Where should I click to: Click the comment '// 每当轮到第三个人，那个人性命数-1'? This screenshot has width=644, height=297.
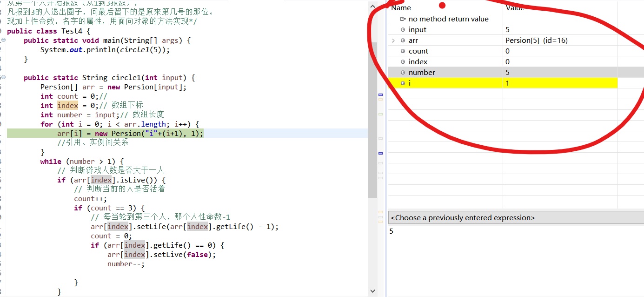click(x=160, y=217)
